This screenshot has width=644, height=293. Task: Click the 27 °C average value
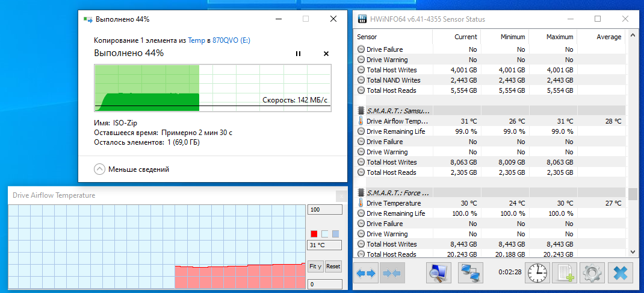613,203
